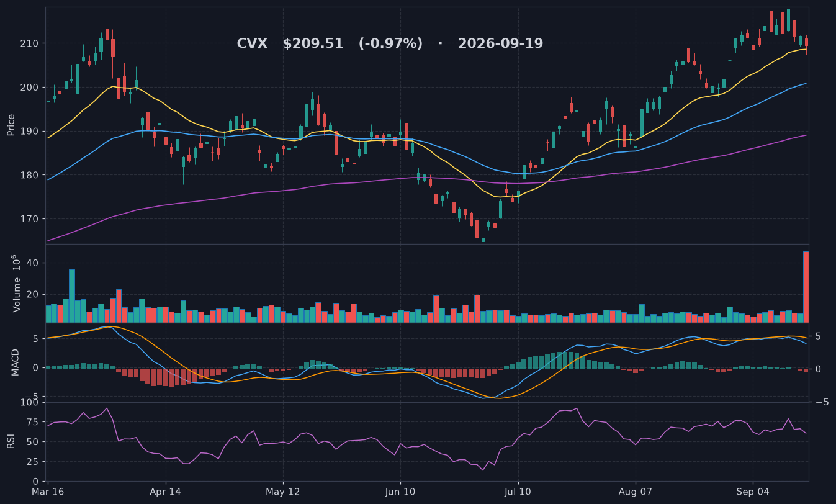Click the tallest volume bar at far right
836x504 pixels.
click(806, 287)
